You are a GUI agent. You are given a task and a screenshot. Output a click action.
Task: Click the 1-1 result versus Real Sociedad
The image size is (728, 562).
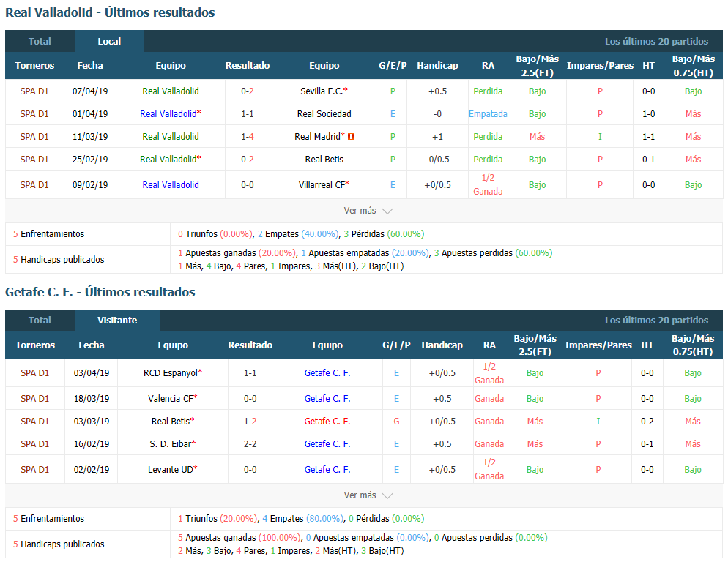pos(248,113)
